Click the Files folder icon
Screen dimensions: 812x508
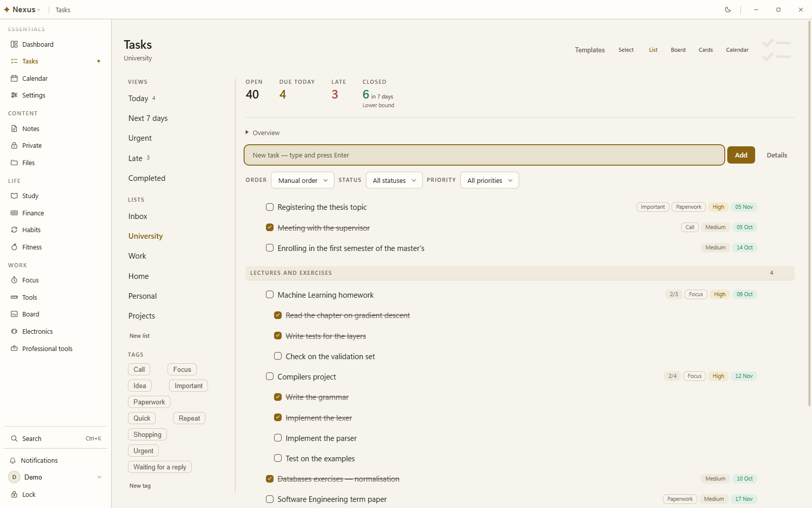[x=14, y=163]
